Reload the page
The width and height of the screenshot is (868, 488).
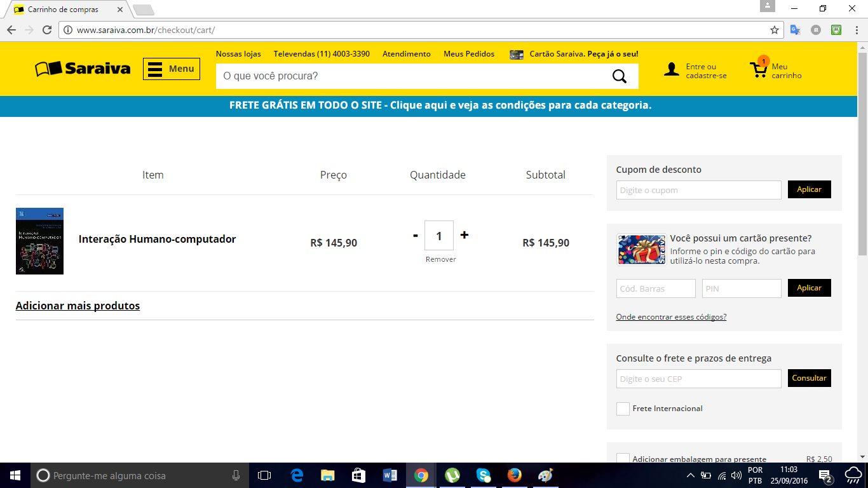click(47, 30)
